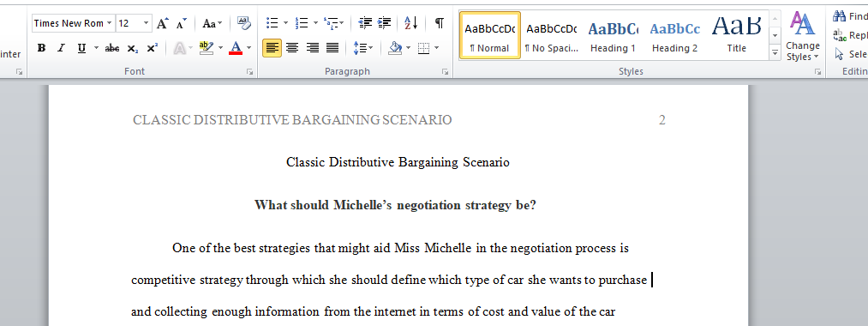The height and width of the screenshot is (326, 868).
Task: Click the Shading paint bucket icon
Action: pyautogui.click(x=395, y=48)
